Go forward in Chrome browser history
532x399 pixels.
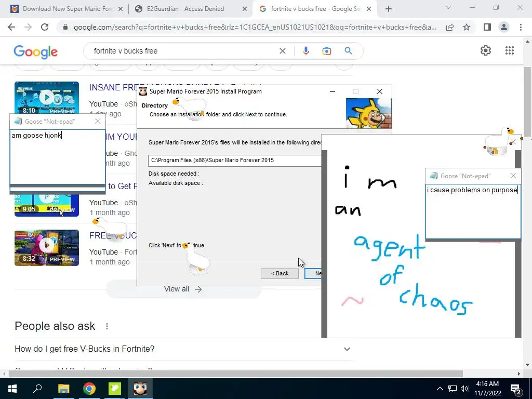(x=28, y=27)
